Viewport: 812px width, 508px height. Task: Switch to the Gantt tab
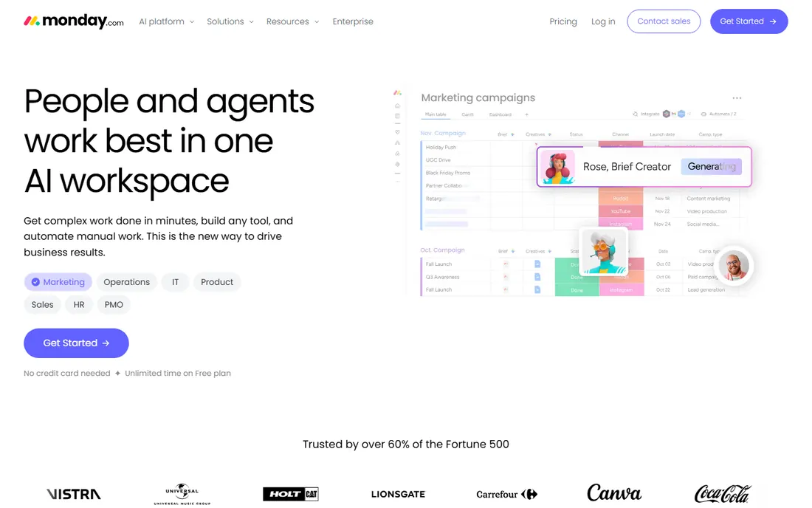[467, 114]
